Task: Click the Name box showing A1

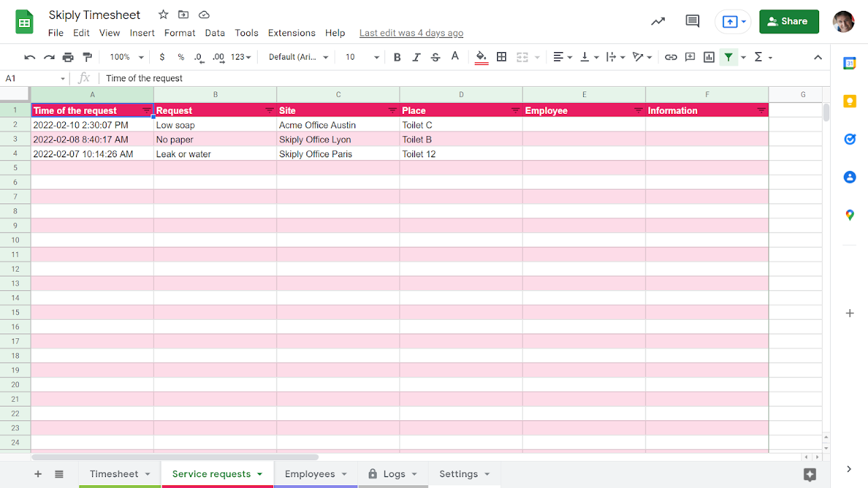Action: pos(35,78)
